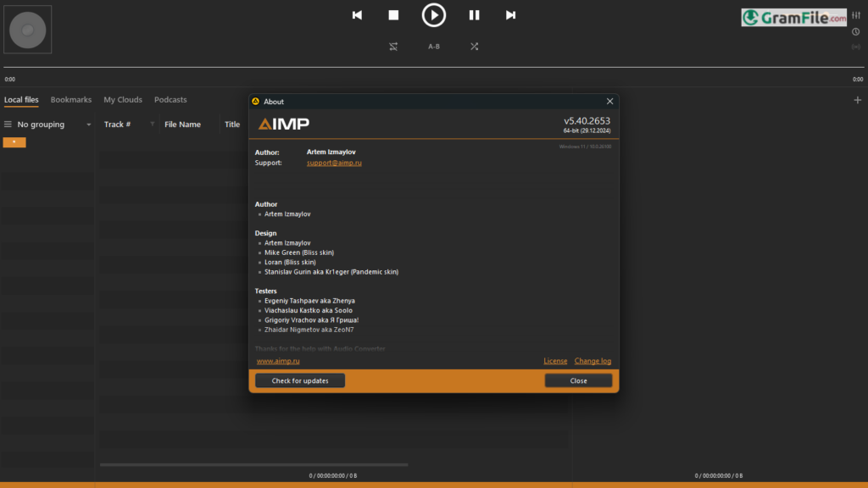Click the Pause icon
Viewport: 868px width, 488px height.
[x=474, y=15]
